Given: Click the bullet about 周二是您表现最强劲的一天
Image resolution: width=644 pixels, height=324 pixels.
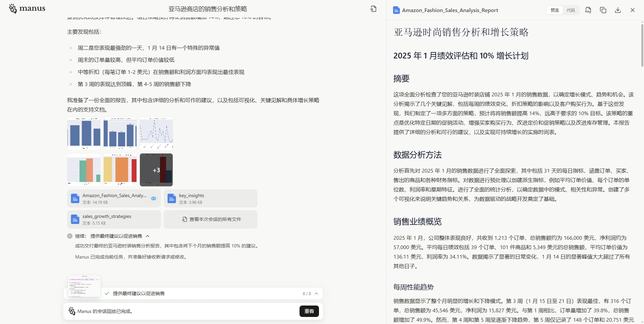Looking at the screenshot, I should coord(149,48).
